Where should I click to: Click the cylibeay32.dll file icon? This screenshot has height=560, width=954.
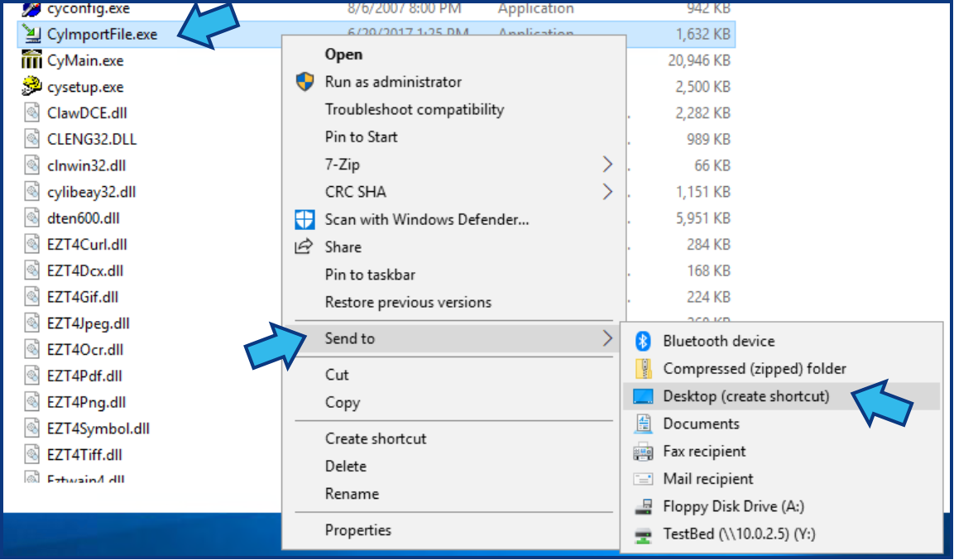coord(31,192)
